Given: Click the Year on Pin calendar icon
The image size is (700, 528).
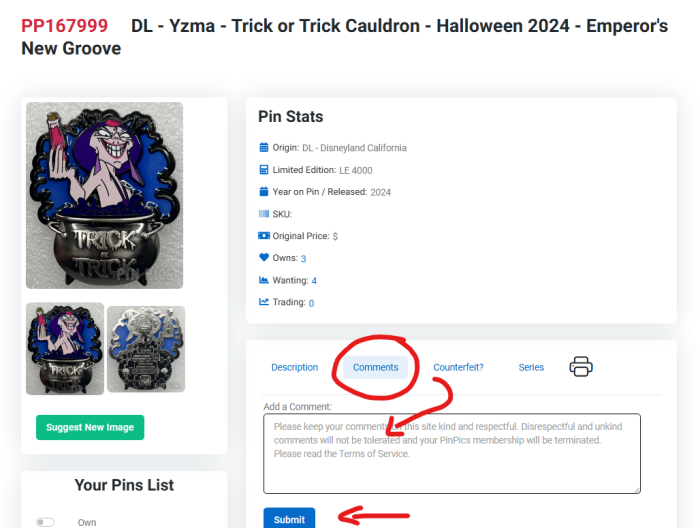Looking at the screenshot, I should click(x=264, y=192).
